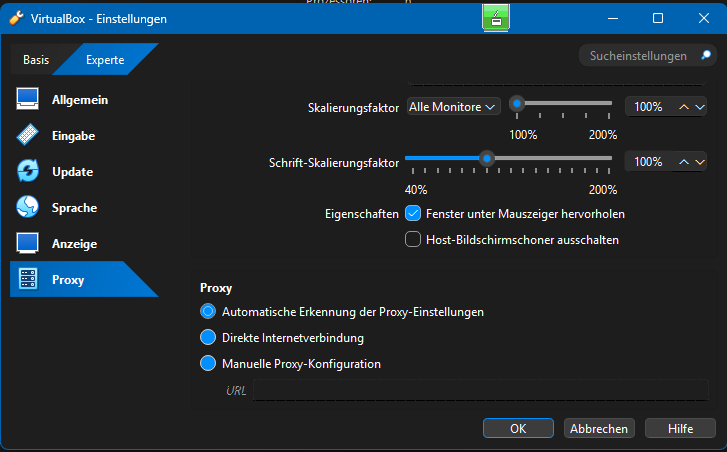
Task: Click the Anzeige display icon
Action: (x=27, y=243)
